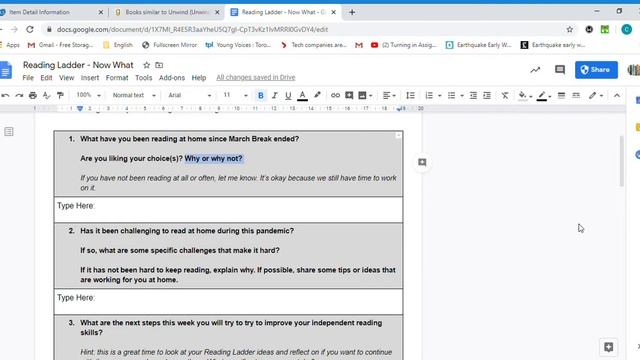This screenshot has width=640, height=360.
Task: Open the File menu
Action: pos(28,78)
